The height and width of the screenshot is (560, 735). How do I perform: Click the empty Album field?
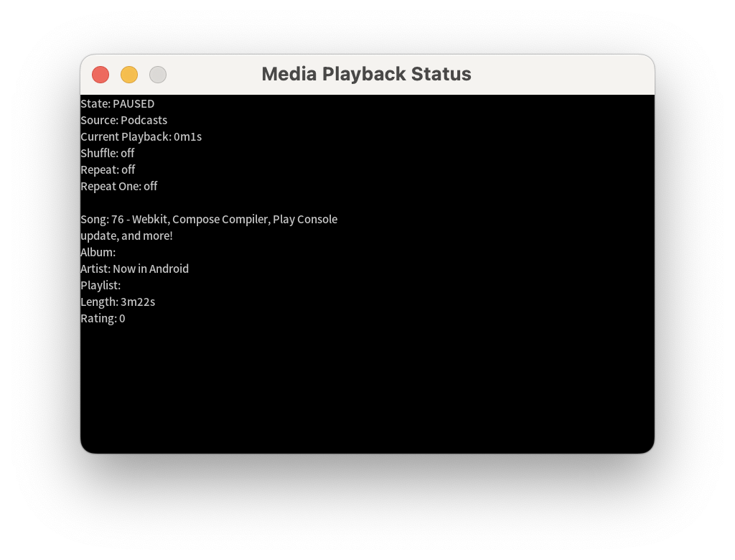(x=98, y=252)
